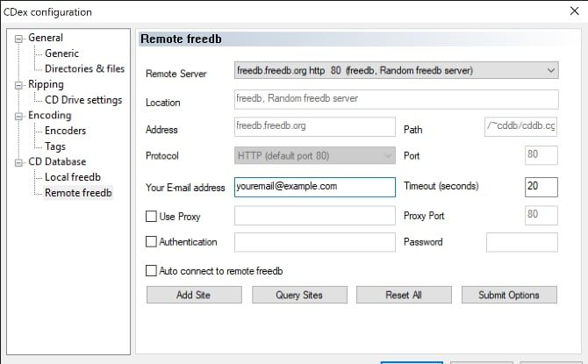
Task: Click the Proxy Port field
Action: pos(541,216)
